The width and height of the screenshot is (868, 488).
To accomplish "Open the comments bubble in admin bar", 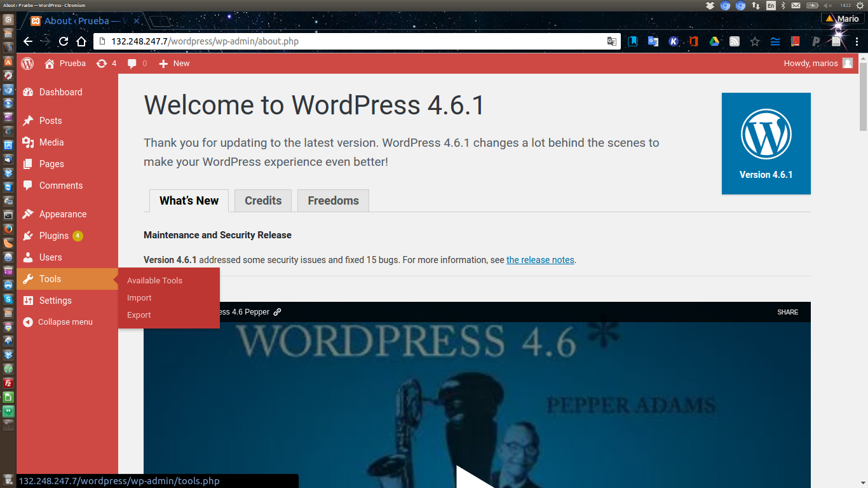I will (132, 64).
